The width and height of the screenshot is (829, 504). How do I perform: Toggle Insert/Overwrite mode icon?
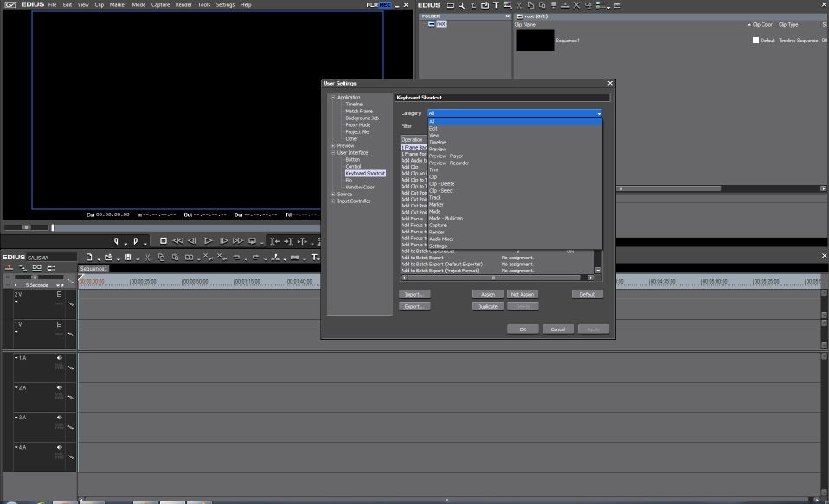coord(10,268)
